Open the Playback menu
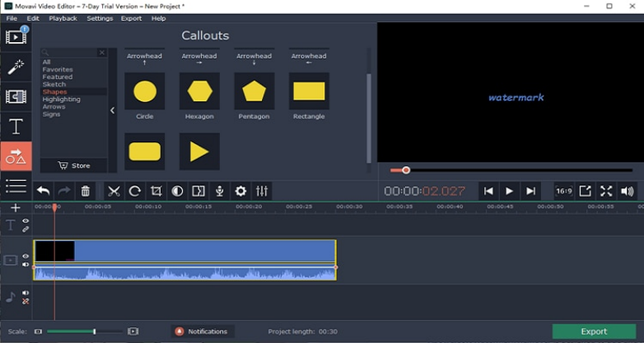This screenshot has height=343, width=644. click(63, 18)
